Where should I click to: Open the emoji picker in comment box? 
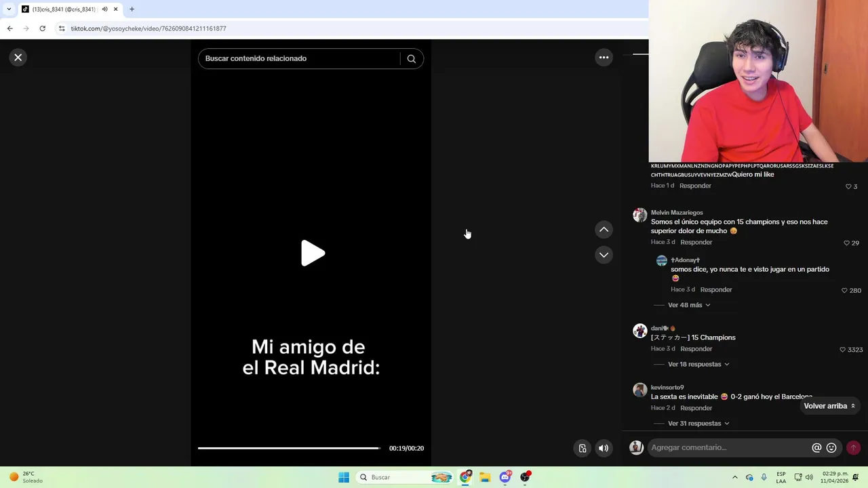tap(831, 447)
